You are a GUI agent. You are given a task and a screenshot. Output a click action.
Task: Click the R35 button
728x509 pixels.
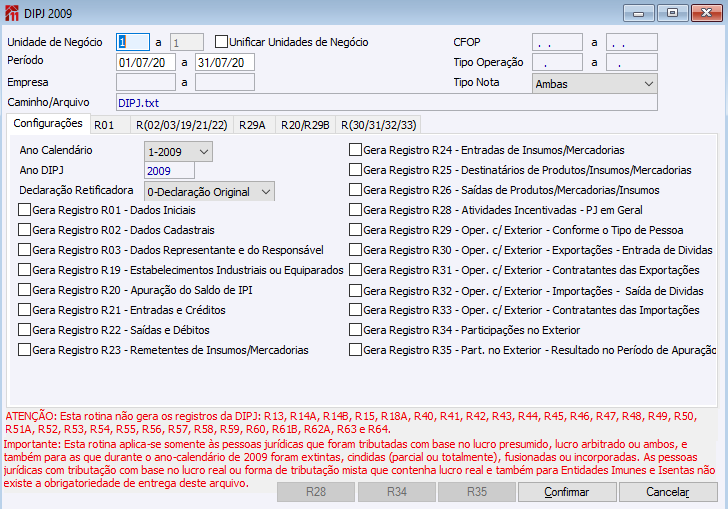tap(477, 492)
